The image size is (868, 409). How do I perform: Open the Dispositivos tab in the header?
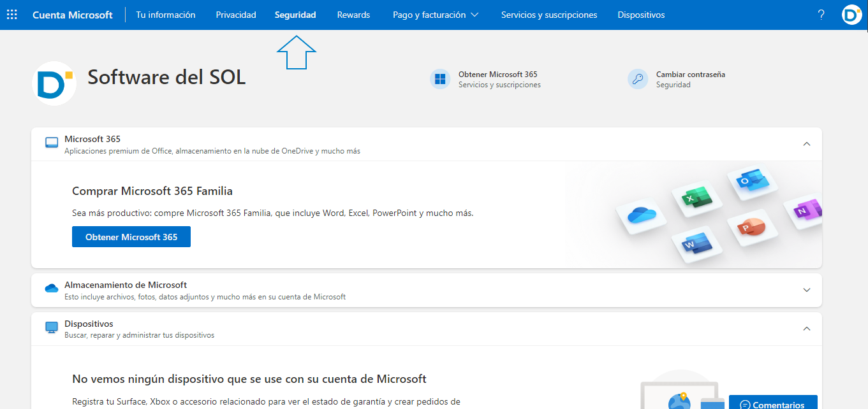(641, 15)
